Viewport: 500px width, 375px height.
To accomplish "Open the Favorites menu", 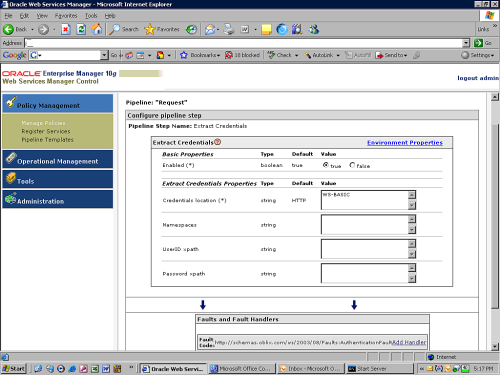I will click(x=66, y=16).
